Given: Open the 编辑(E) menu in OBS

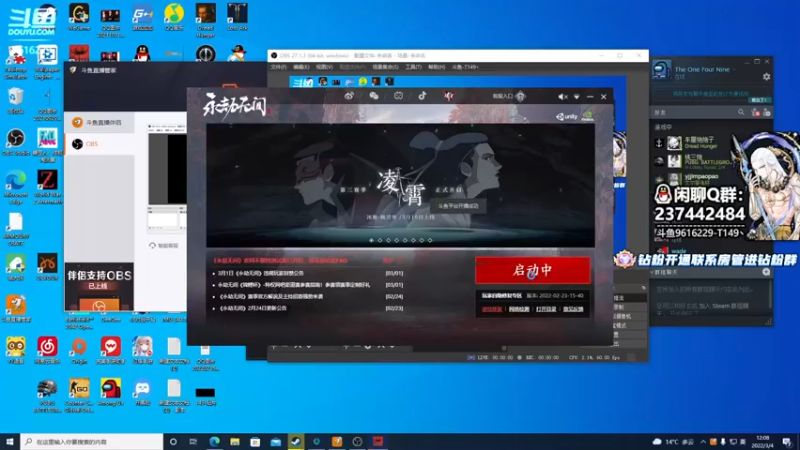Looking at the screenshot, I should (301, 67).
